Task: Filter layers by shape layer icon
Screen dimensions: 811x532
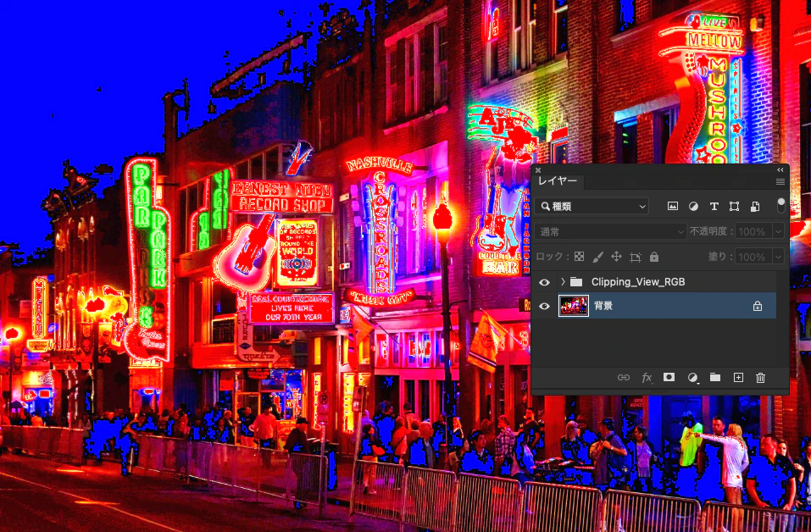Action: pos(734,207)
